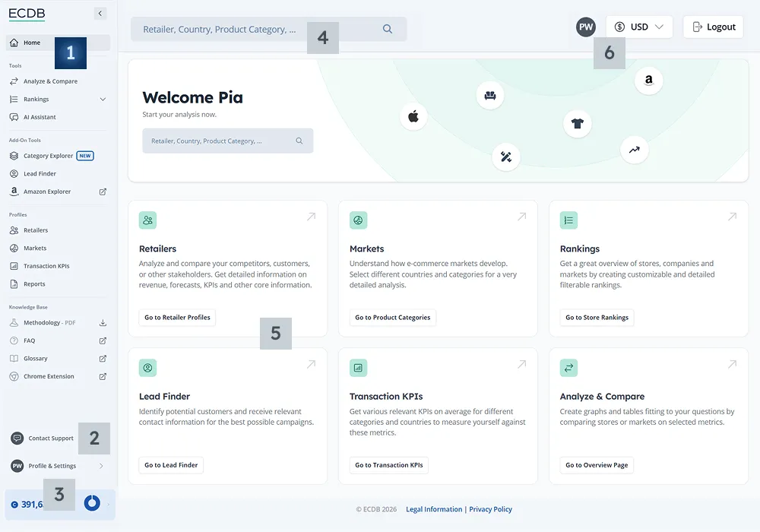Screen dimensions: 760x532
Task: Click the PW user avatar in header
Action: pos(585,27)
